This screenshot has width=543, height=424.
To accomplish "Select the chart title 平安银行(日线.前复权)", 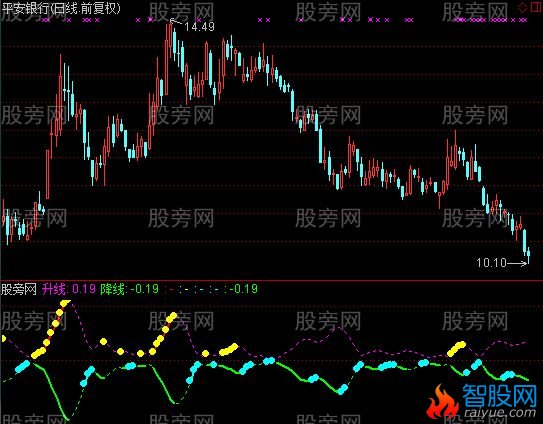I will pyautogui.click(x=61, y=8).
